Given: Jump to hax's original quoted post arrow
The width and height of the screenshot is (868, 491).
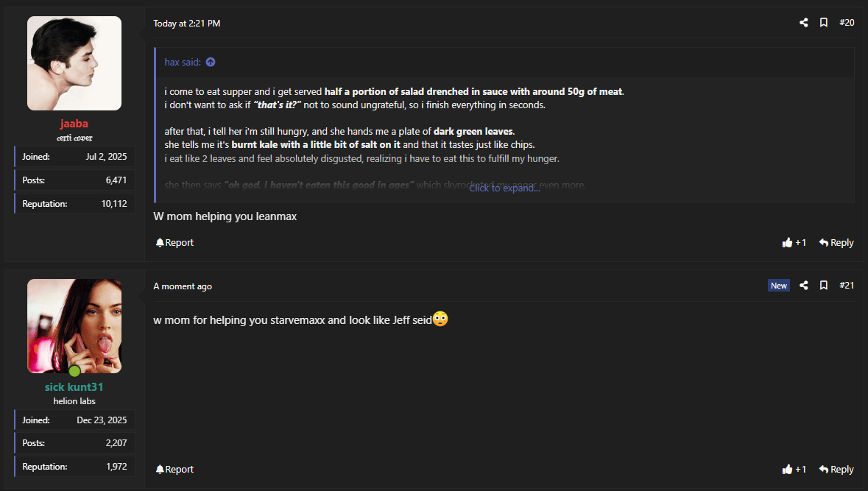Looking at the screenshot, I should [211, 62].
